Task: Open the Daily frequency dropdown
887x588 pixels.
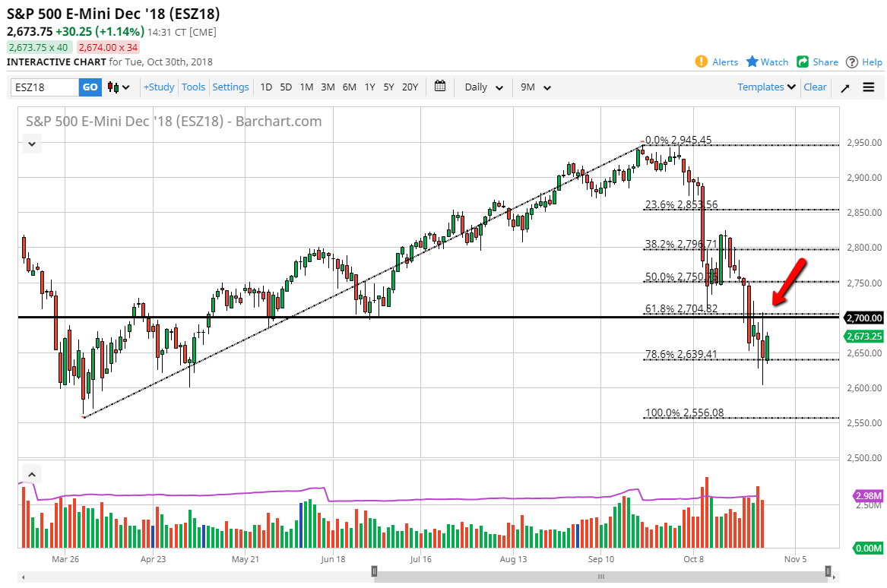Action: [x=482, y=87]
